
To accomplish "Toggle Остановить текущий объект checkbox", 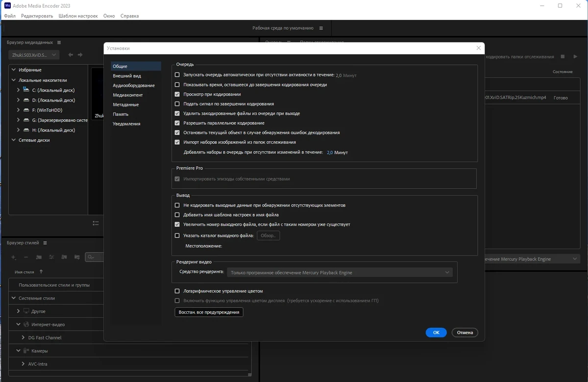I will [x=177, y=132].
